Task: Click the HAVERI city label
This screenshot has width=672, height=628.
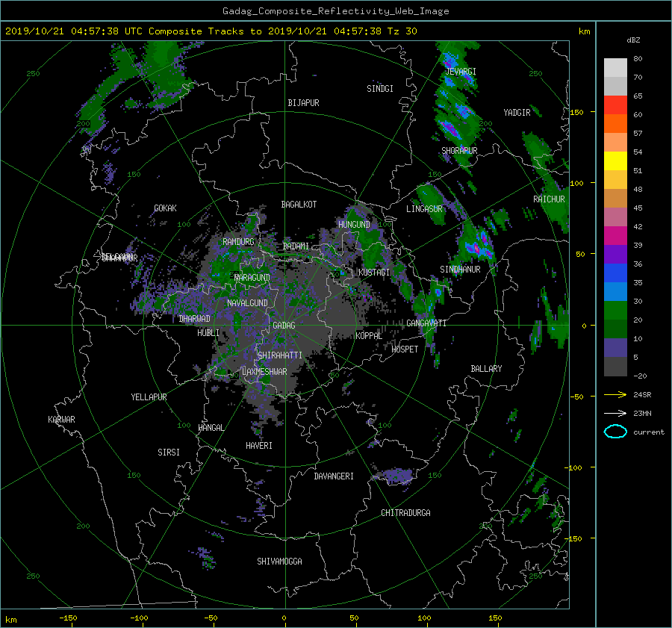Action: (259, 446)
